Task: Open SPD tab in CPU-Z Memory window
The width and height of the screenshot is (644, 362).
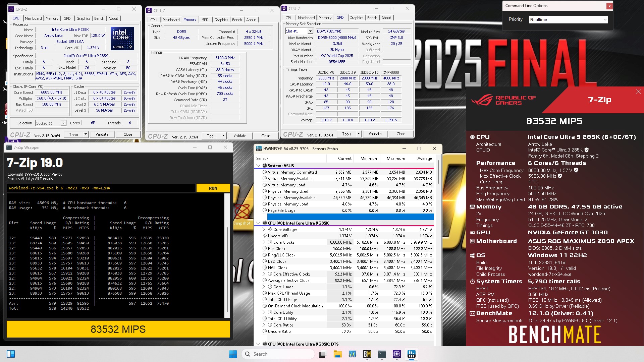Action: pos(205,20)
